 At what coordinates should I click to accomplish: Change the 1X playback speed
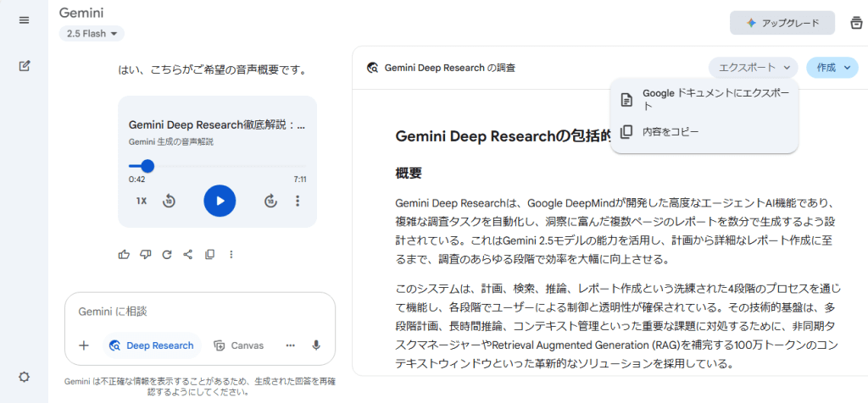[142, 201]
